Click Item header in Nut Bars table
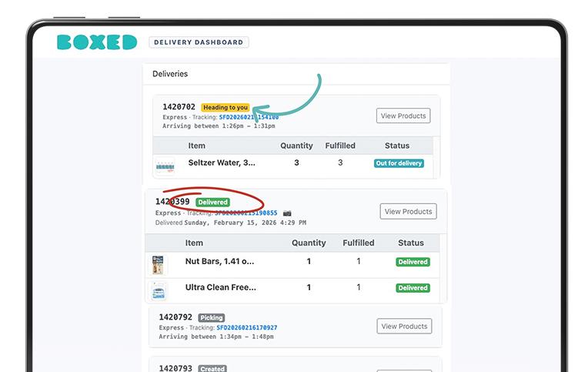This screenshot has width=588, height=372. click(194, 243)
